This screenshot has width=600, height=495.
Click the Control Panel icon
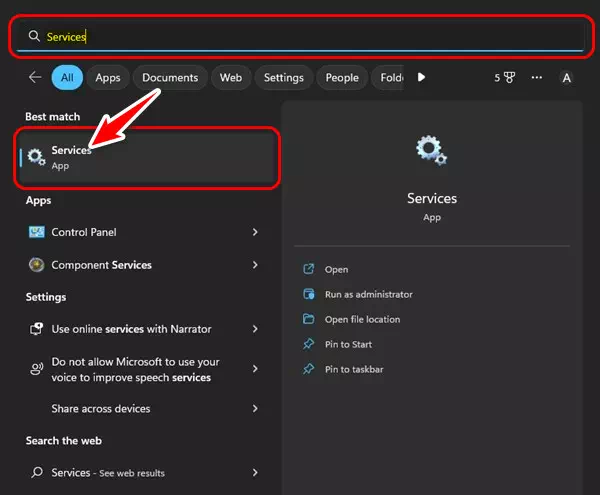click(37, 232)
